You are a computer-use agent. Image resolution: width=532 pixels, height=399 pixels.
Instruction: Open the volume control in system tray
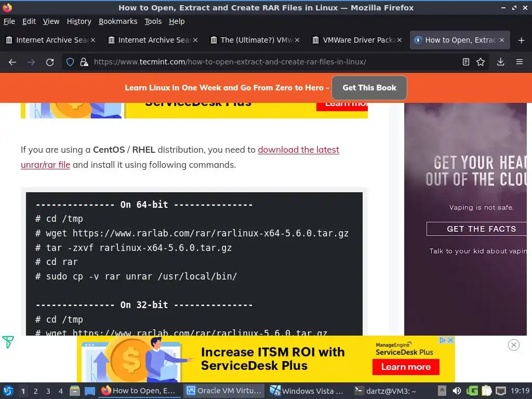pyautogui.click(x=457, y=391)
